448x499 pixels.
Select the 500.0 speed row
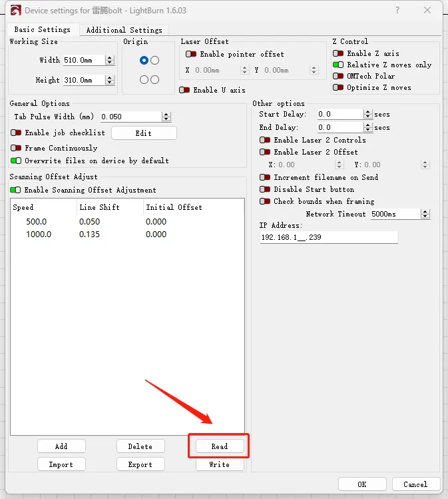click(127, 221)
